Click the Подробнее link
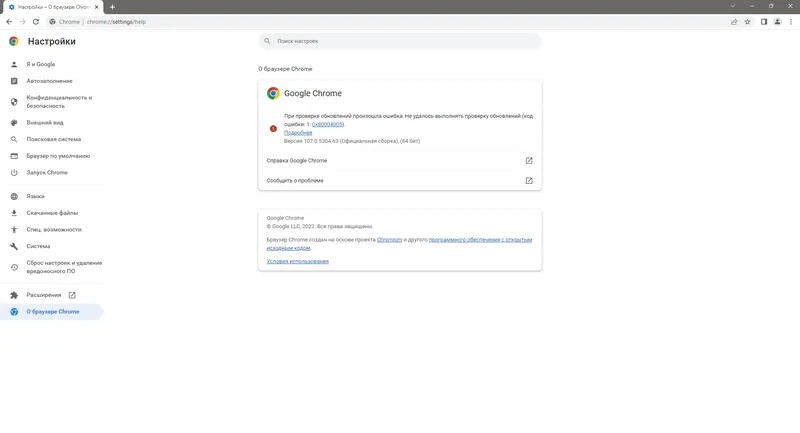Screen dimensions: 800x433 tap(298, 133)
